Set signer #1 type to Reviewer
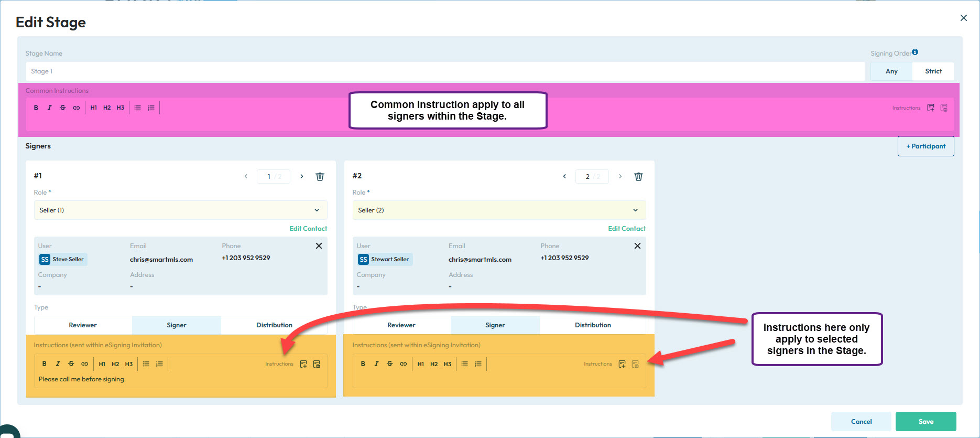The height and width of the screenshot is (438, 980). pos(83,325)
